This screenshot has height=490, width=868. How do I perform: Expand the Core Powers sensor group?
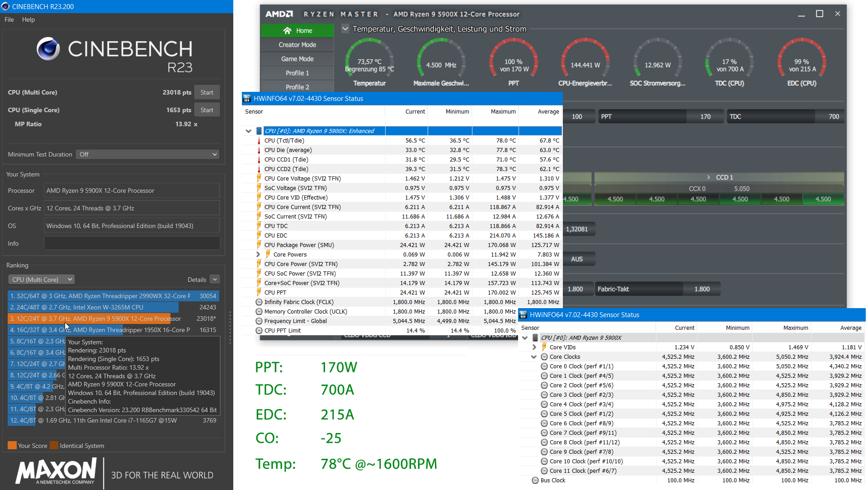point(258,255)
